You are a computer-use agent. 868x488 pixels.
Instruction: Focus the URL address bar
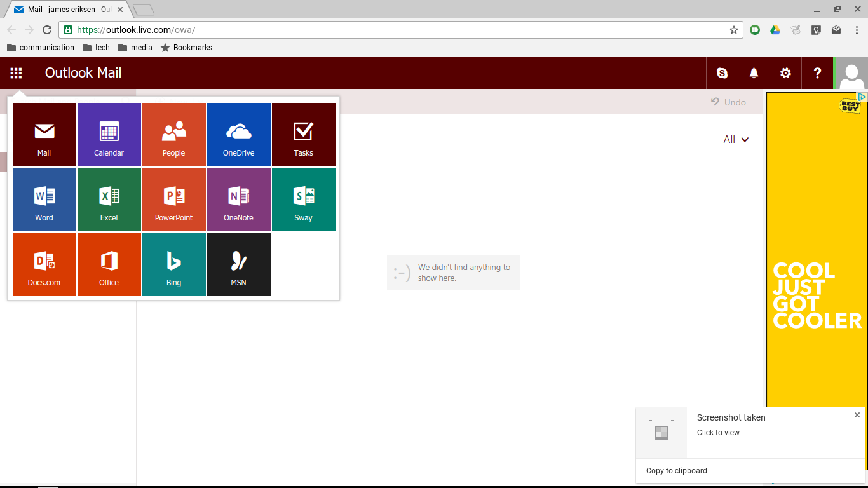(x=401, y=30)
